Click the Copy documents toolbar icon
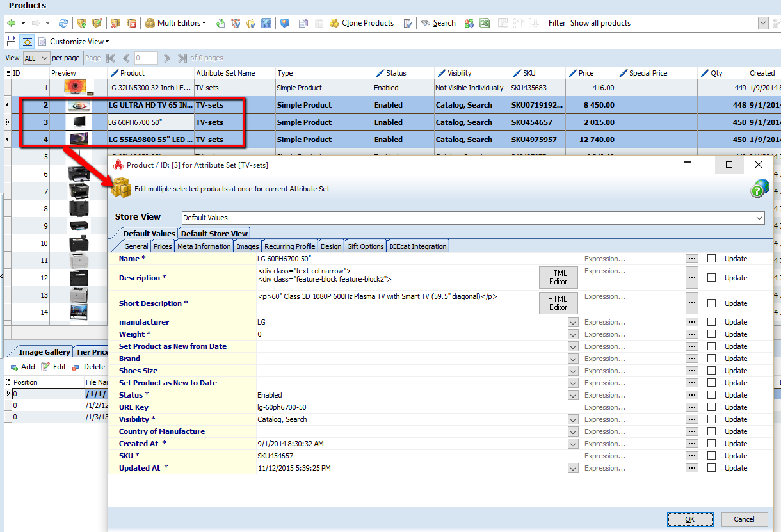781x532 pixels. [303, 23]
